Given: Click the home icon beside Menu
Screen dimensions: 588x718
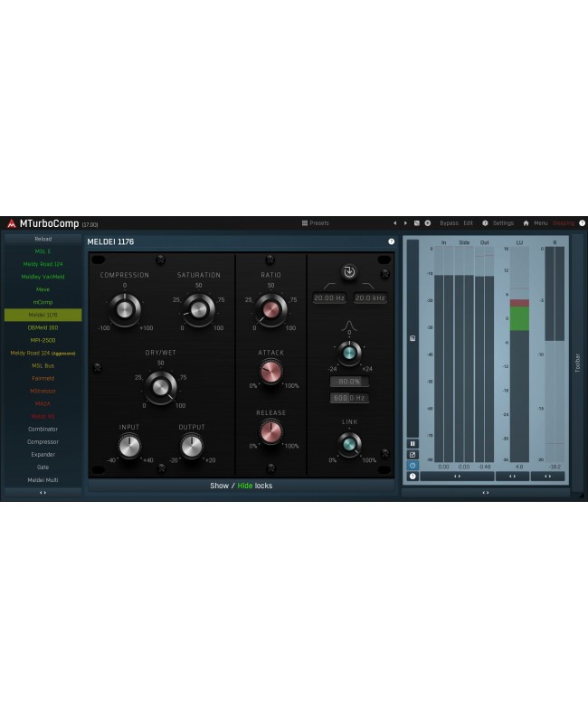Looking at the screenshot, I should tap(526, 223).
